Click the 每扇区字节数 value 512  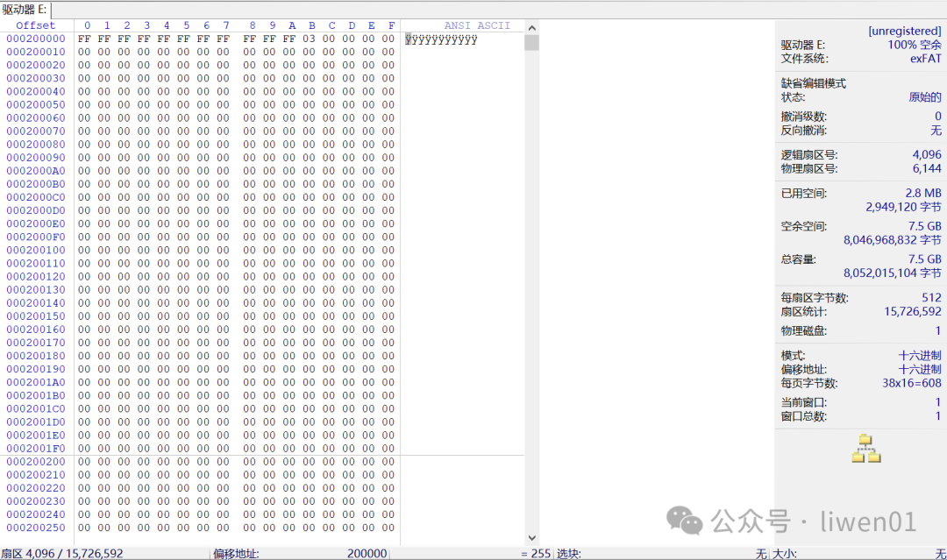(x=931, y=297)
